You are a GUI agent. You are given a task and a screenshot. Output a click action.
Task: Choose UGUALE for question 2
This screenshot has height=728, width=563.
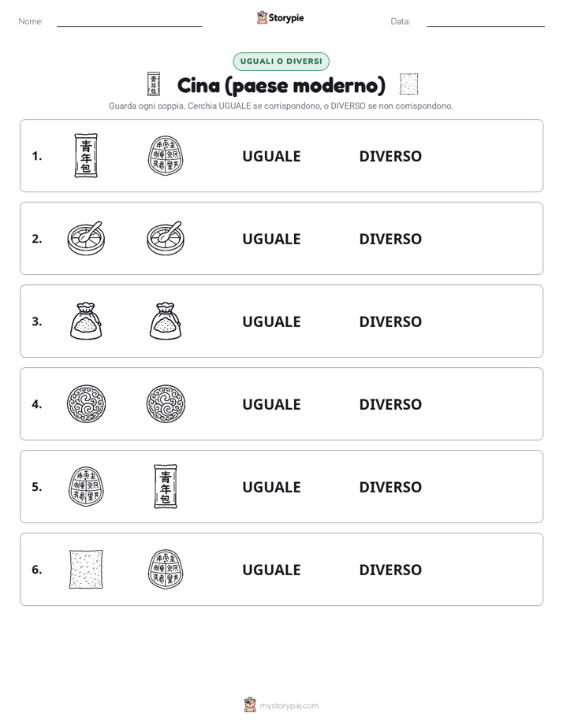(x=271, y=239)
